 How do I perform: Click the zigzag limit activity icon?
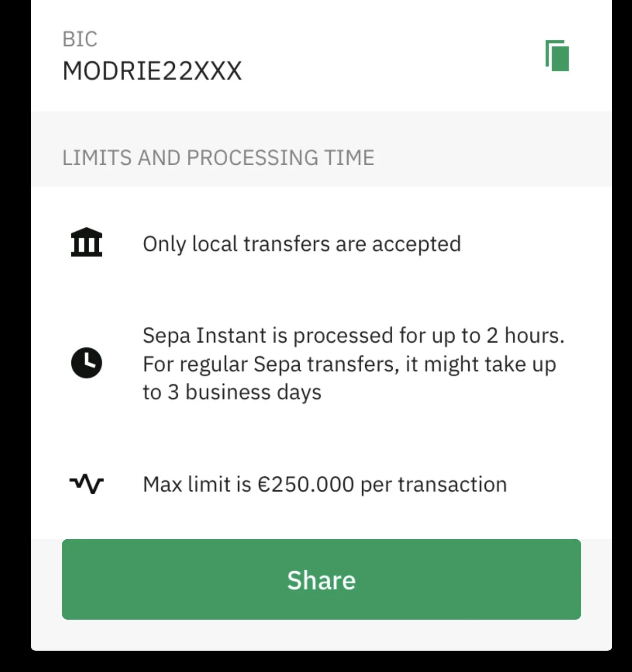point(87,484)
